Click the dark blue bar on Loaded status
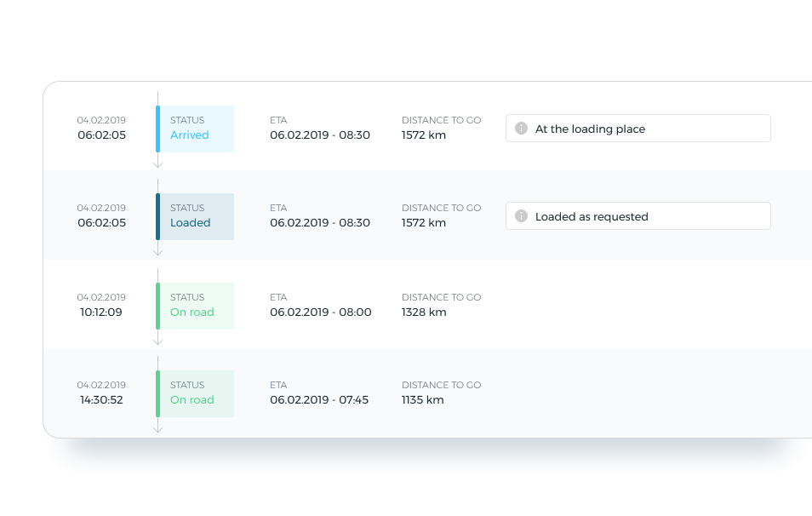Image resolution: width=812 pixels, height=516 pixels. [157, 216]
